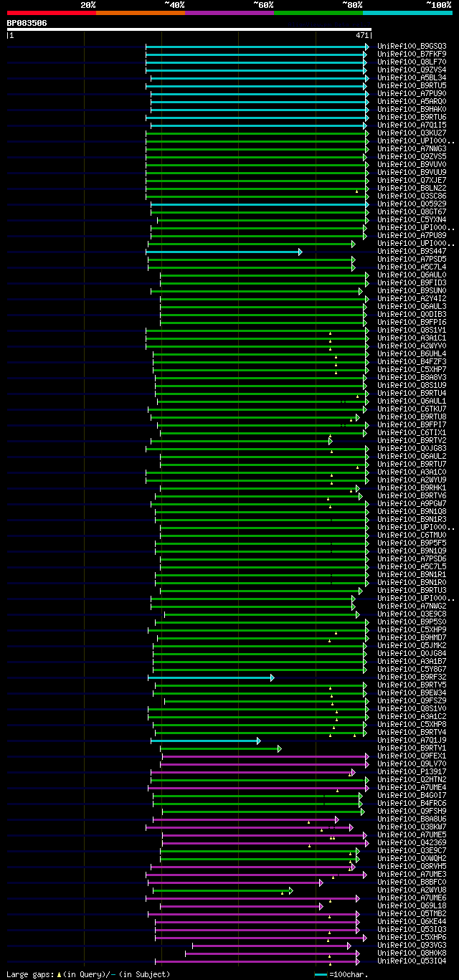This screenshot has width=459, height=980.
Task: Click the UniRef100_A7NWG3 label
Action: tap(412, 149)
